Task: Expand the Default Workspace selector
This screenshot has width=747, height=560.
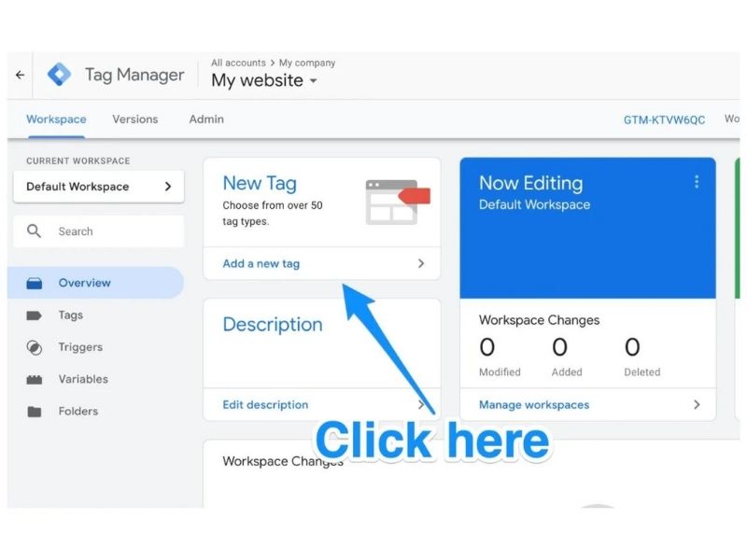Action: [99, 187]
